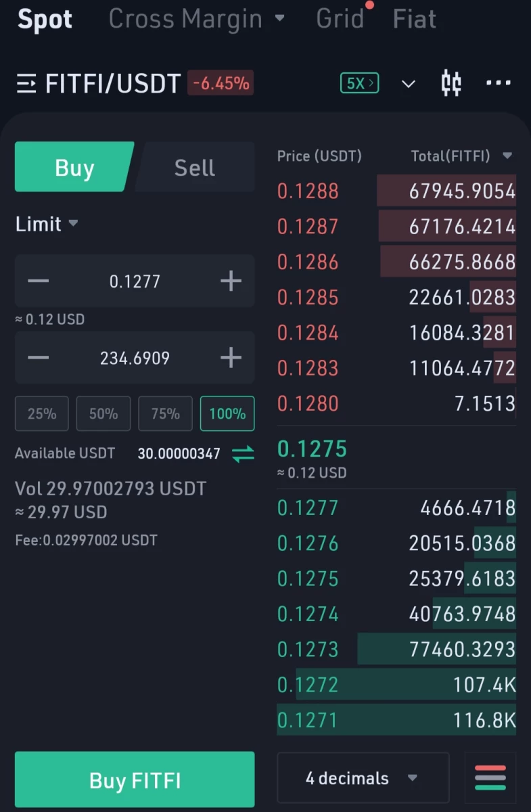Choose the 75% amount option
Image resolution: width=531 pixels, height=812 pixels.
point(166,413)
